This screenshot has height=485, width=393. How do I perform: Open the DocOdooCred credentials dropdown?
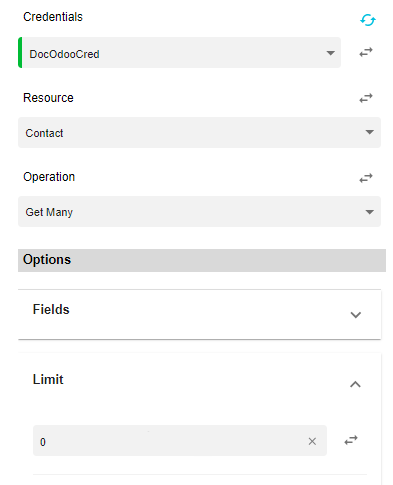click(182, 53)
